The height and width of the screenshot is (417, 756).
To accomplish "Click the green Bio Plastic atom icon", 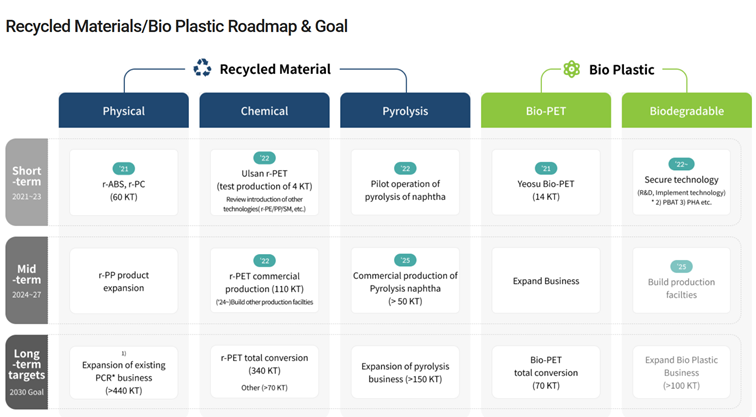I will [x=572, y=69].
